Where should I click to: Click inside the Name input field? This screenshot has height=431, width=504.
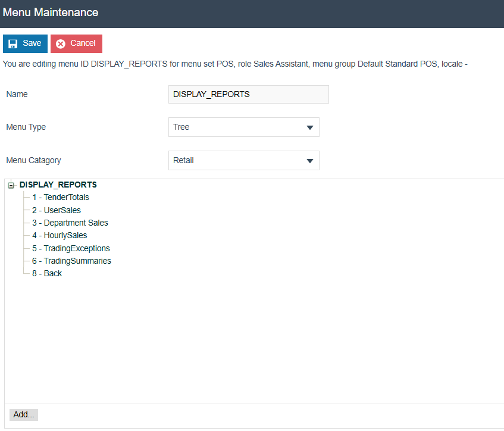click(248, 94)
